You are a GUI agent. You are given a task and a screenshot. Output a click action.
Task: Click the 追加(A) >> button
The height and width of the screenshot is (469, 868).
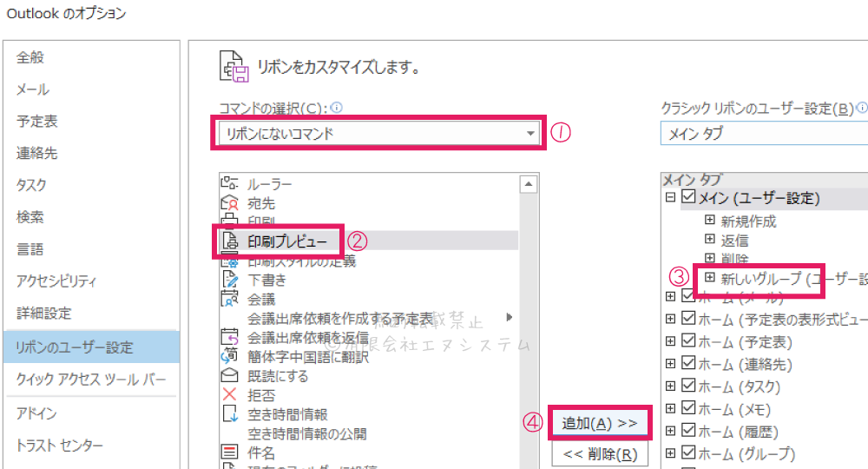600,423
